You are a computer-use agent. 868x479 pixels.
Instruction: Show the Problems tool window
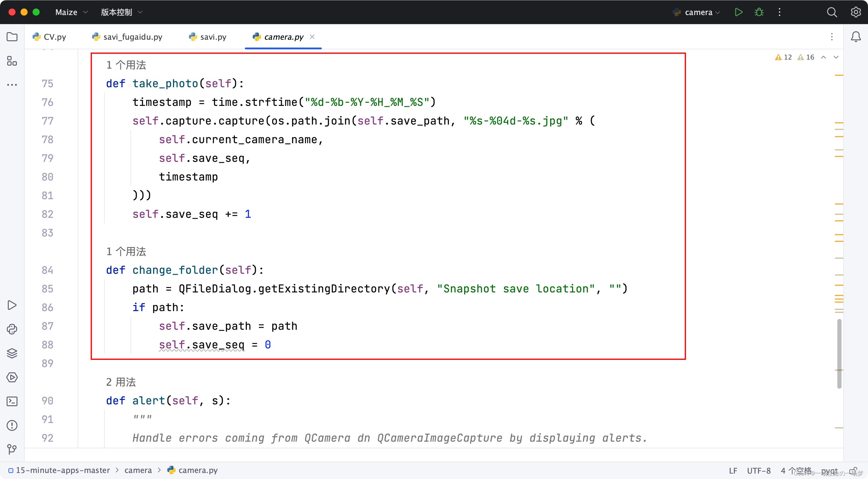coord(12,425)
